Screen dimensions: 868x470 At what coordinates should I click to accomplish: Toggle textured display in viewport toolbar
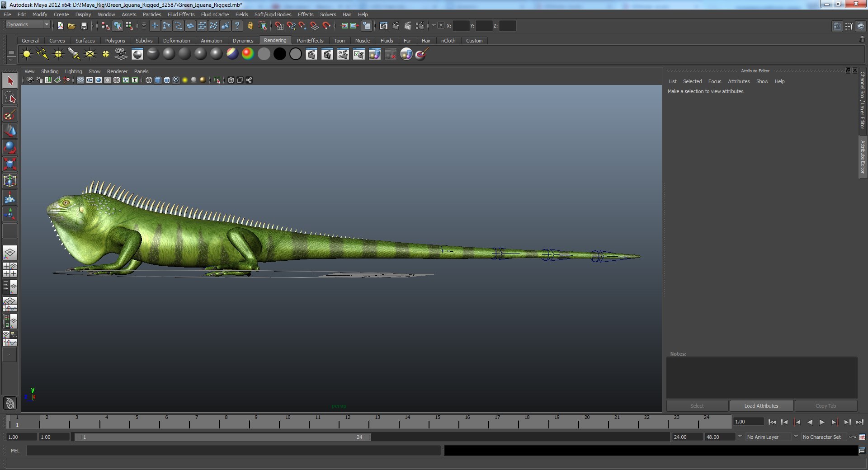pyautogui.click(x=176, y=80)
